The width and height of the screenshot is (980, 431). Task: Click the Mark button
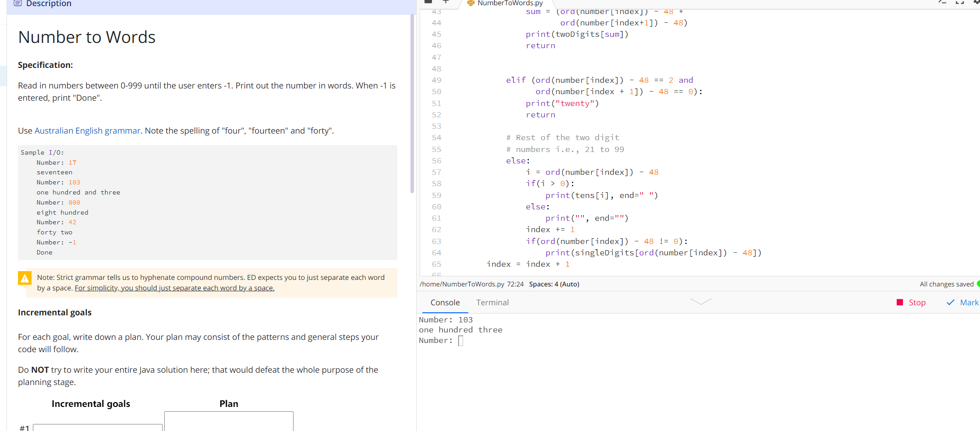[962, 302]
